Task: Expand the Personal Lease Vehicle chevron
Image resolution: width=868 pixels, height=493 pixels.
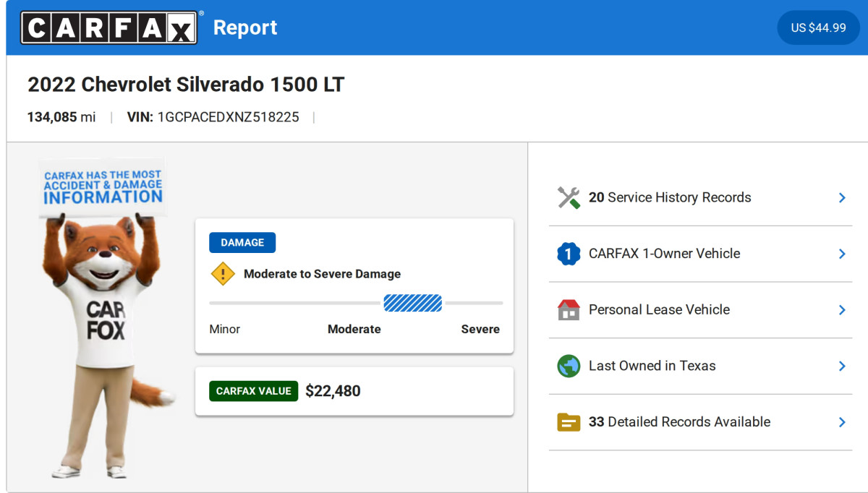Action: [842, 309]
